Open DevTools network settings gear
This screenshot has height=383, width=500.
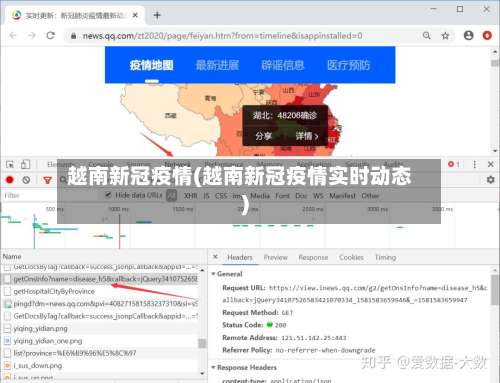[x=490, y=180]
